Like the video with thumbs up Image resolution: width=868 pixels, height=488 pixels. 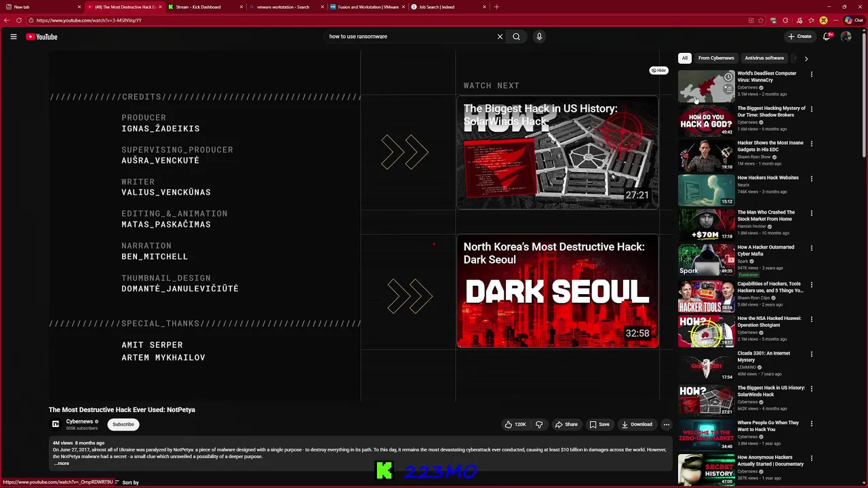(515, 424)
